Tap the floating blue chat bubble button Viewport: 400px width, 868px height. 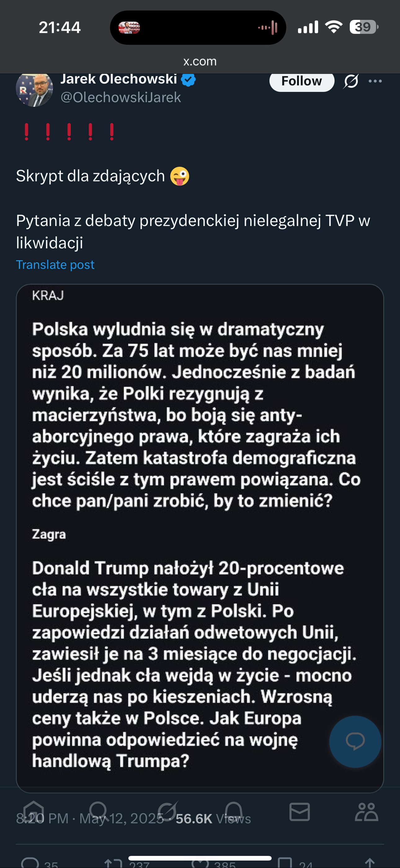pos(355,742)
